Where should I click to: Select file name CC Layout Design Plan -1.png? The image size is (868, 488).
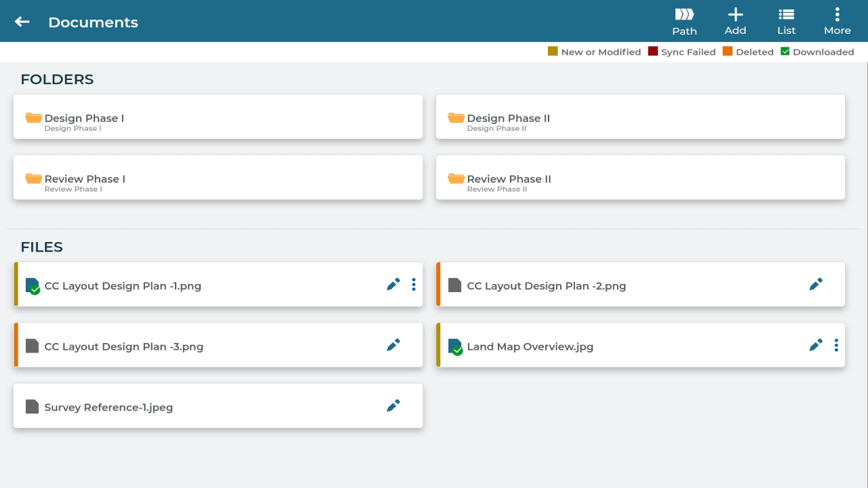tap(123, 286)
